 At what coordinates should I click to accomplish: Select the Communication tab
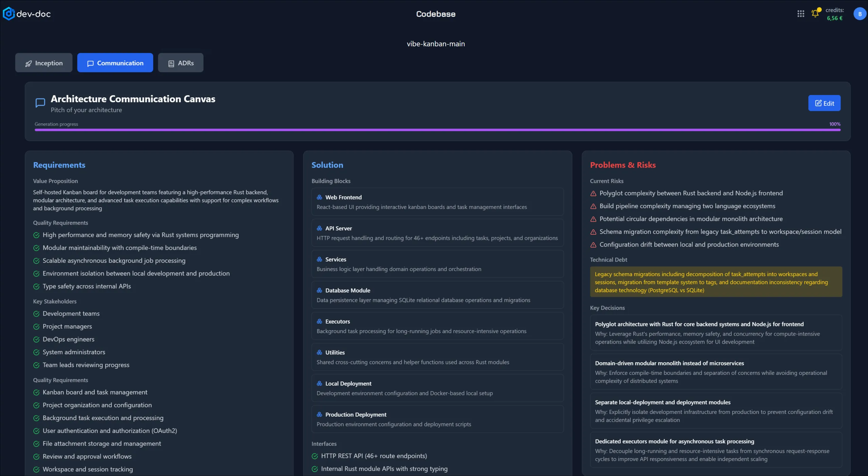click(115, 63)
